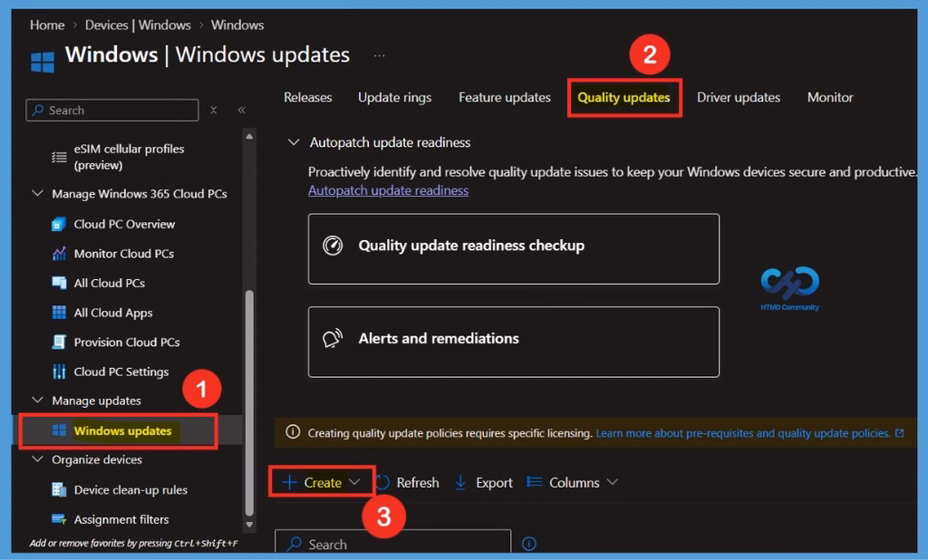
Task: Go to Home in breadcrumb
Action: [x=47, y=24]
